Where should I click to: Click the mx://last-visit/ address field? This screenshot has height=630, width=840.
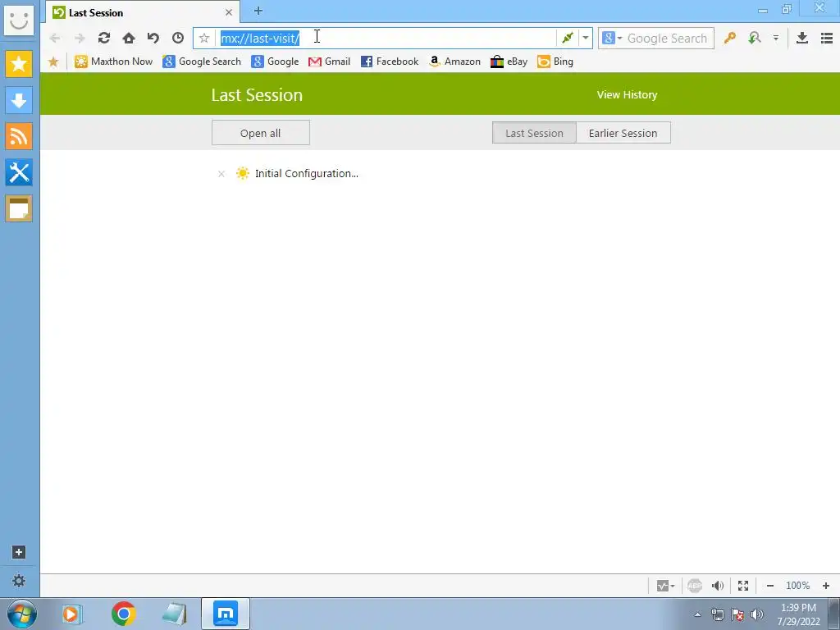pos(386,38)
